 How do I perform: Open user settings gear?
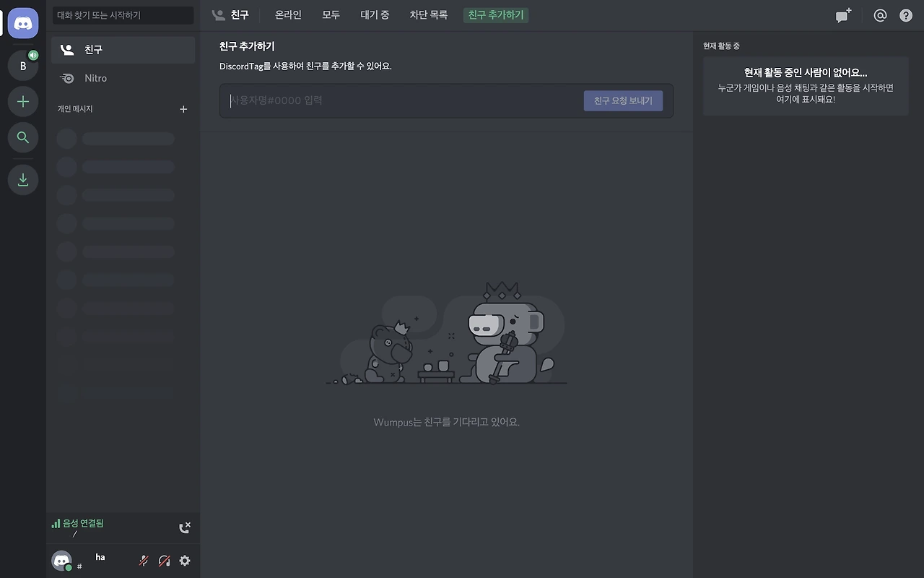click(x=185, y=561)
